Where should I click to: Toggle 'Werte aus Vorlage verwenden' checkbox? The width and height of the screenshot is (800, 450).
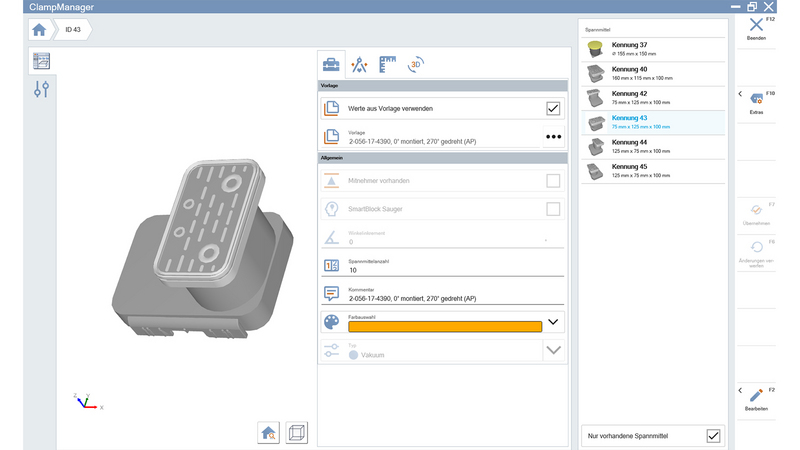(x=553, y=108)
